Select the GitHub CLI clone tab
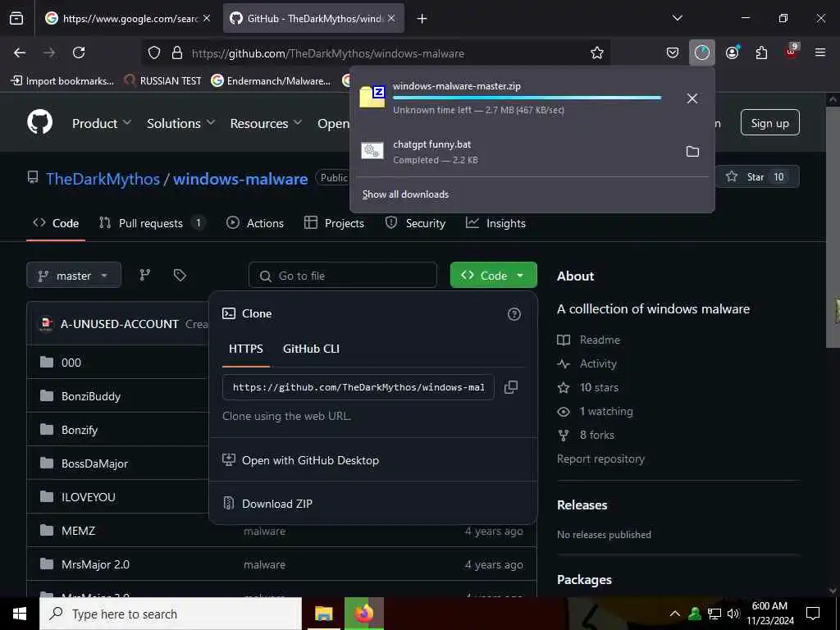 pyautogui.click(x=311, y=349)
